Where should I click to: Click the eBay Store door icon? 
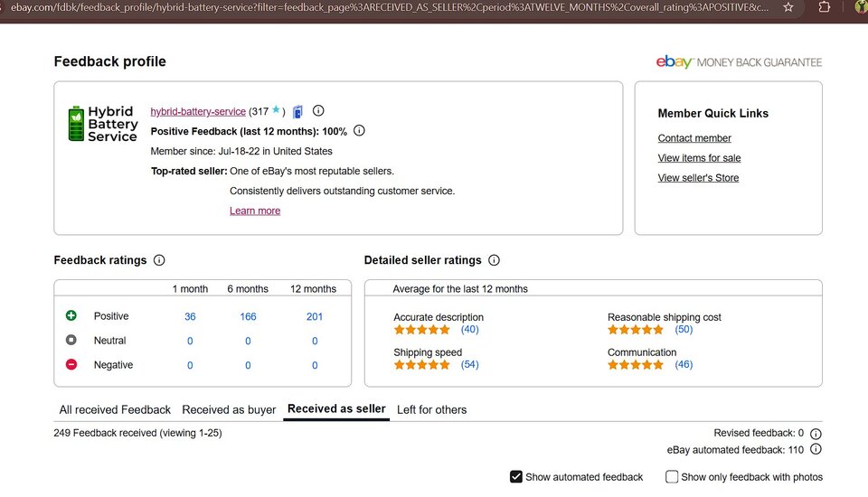[298, 111]
